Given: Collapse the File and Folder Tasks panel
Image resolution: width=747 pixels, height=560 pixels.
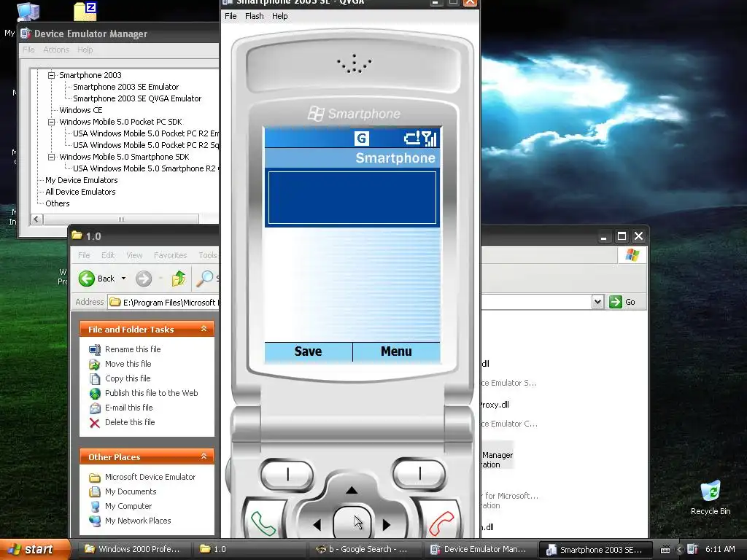Looking at the screenshot, I should 204,329.
